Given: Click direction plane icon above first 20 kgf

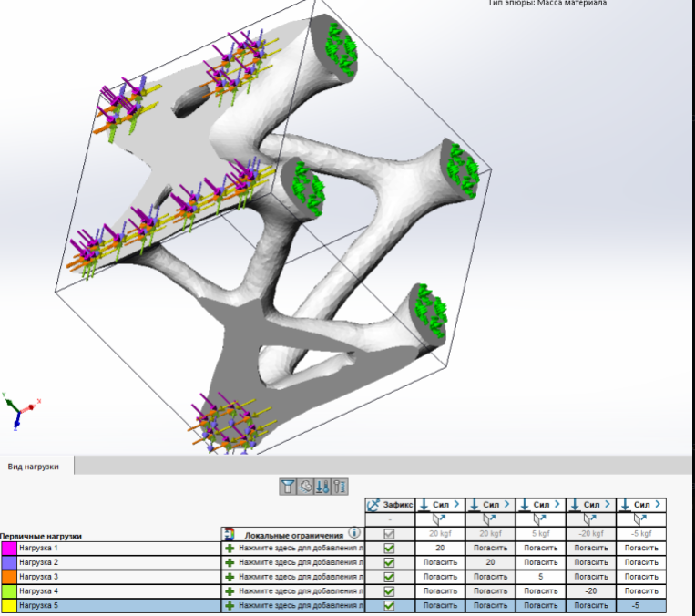Looking at the screenshot, I should (439, 518).
